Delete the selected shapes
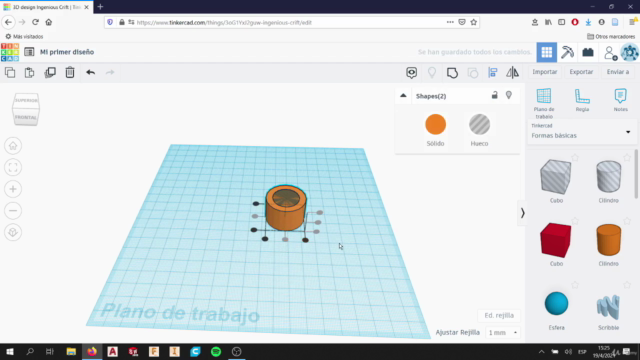 [x=70, y=73]
